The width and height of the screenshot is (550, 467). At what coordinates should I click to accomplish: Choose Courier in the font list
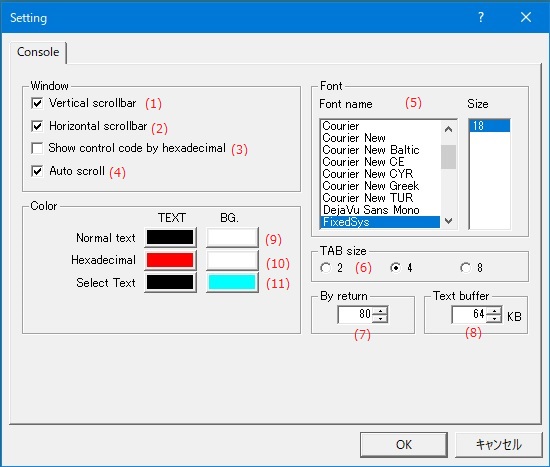click(x=381, y=126)
